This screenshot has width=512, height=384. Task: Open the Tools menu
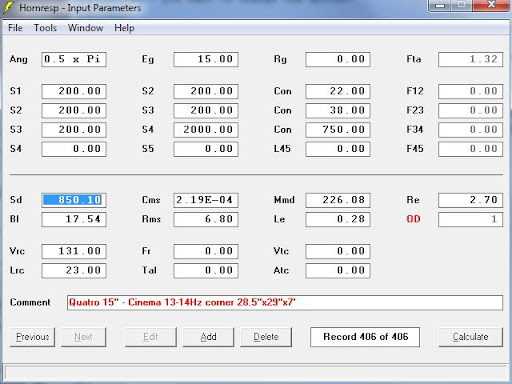point(45,28)
